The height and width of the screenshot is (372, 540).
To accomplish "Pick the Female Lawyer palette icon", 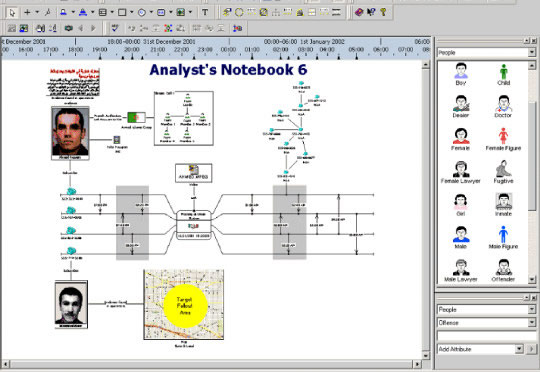I will point(460,172).
